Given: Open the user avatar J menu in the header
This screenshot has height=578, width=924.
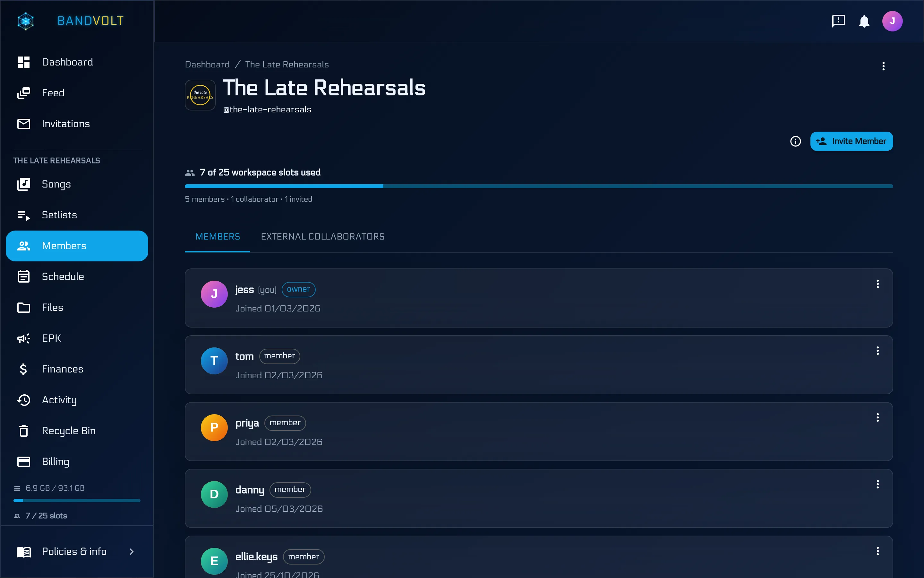Looking at the screenshot, I should (892, 21).
